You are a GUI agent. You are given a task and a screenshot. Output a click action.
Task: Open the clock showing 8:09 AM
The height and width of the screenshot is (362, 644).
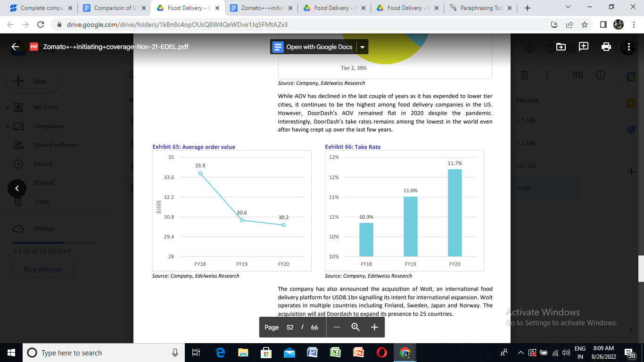point(603,353)
